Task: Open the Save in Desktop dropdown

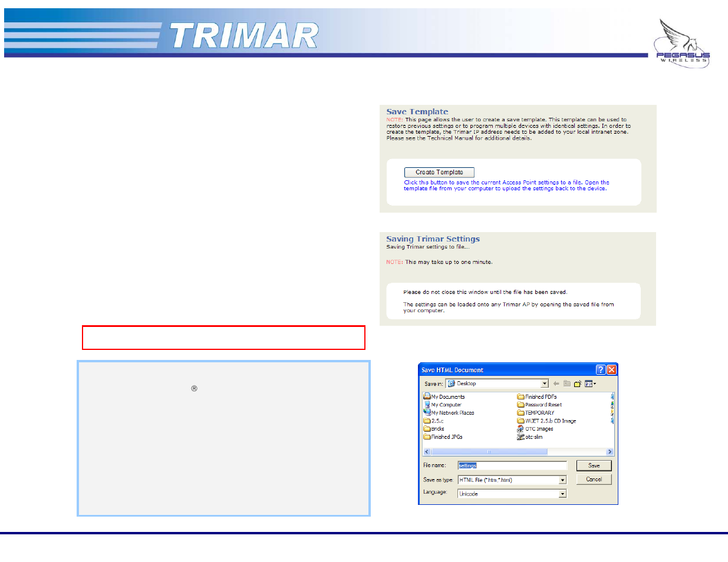Action: (x=545, y=384)
